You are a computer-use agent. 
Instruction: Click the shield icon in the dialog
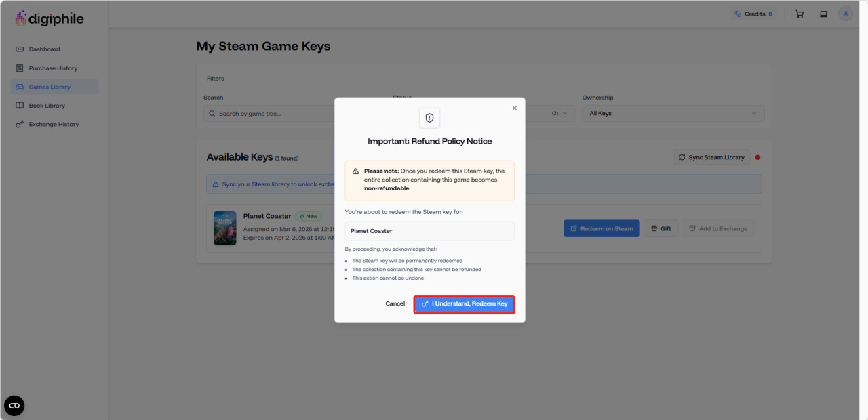point(429,118)
